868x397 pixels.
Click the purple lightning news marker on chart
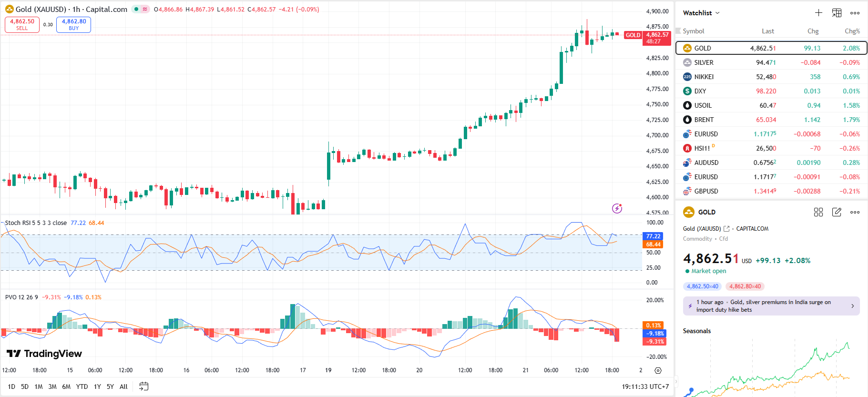click(617, 208)
